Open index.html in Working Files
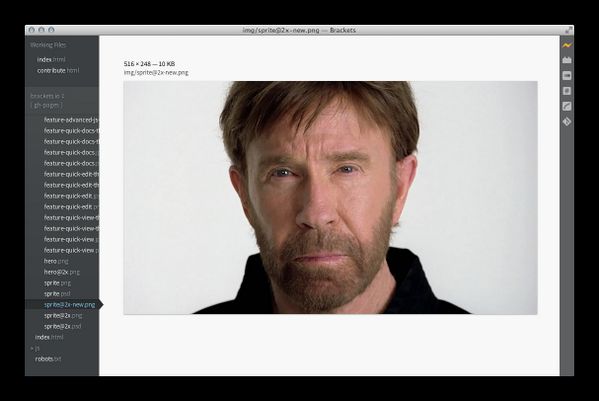This screenshot has width=599, height=401. [x=51, y=60]
